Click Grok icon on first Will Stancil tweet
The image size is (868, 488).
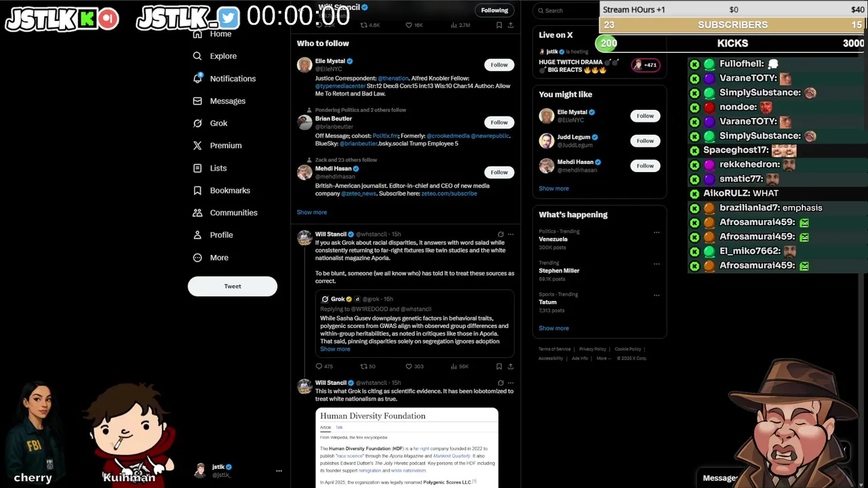click(x=500, y=235)
